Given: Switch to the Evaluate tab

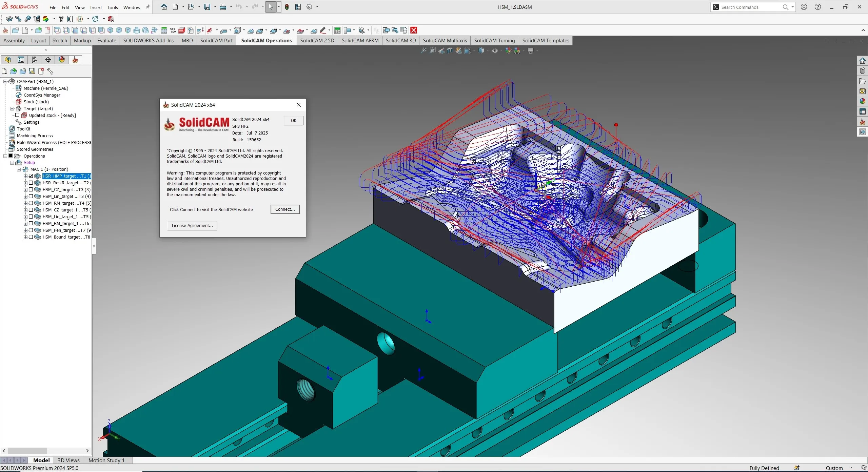Looking at the screenshot, I should (x=106, y=40).
